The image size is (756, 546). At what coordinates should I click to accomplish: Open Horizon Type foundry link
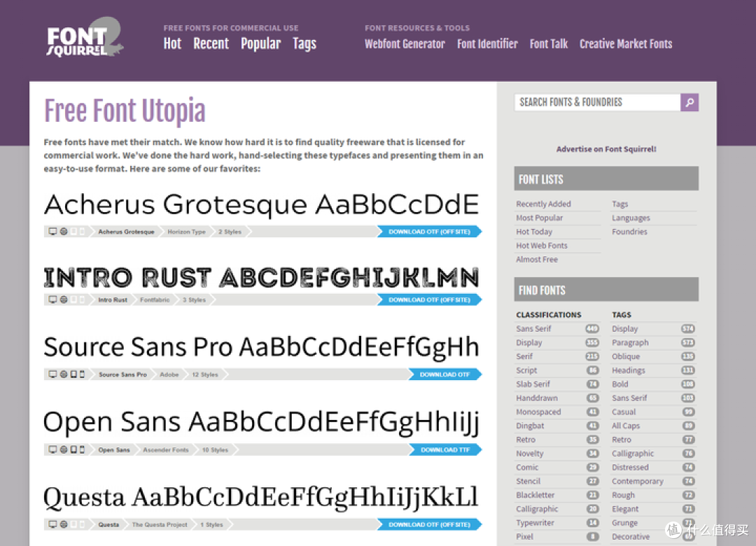click(187, 232)
